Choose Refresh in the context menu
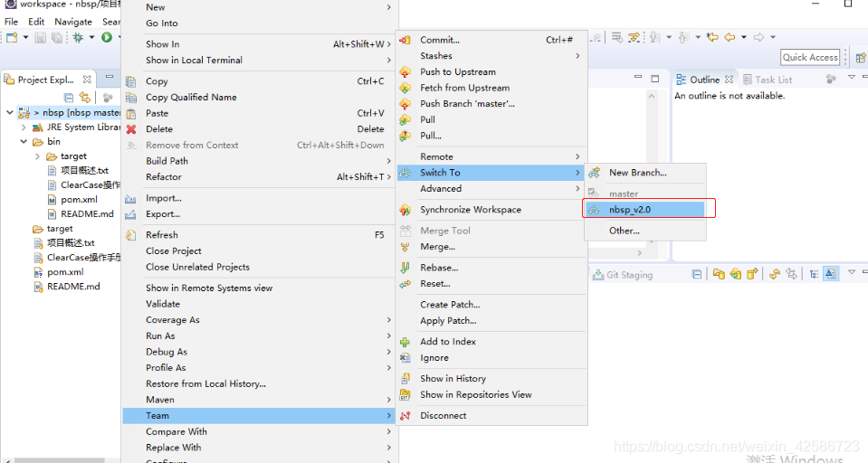Screen dimensions: 868x463 pyautogui.click(x=259, y=235)
